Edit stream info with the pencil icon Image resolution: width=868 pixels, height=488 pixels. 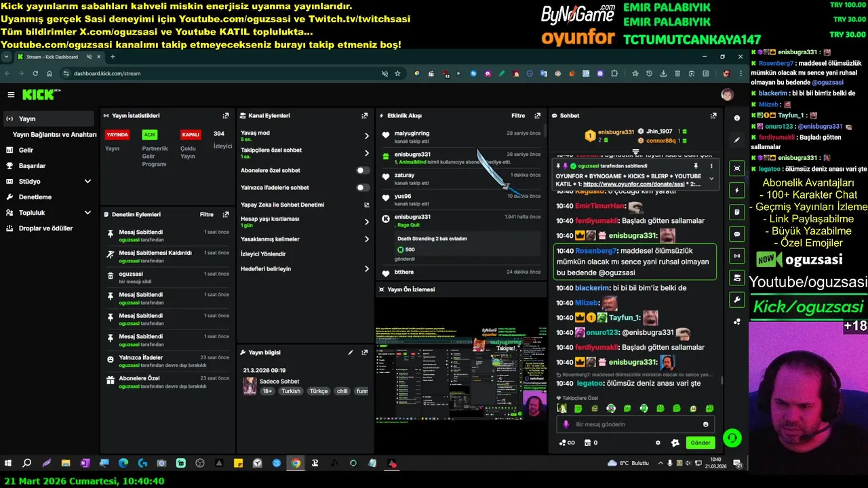[x=351, y=352]
